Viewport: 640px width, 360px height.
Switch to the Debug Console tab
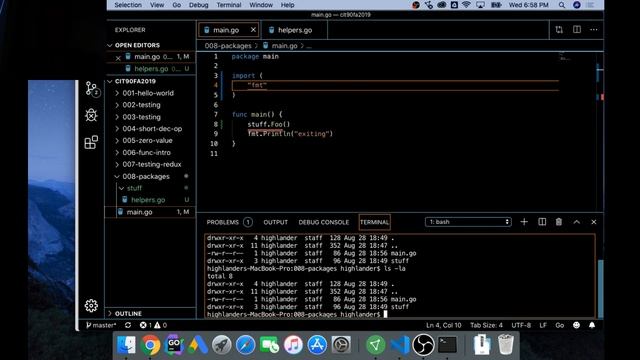point(324,222)
